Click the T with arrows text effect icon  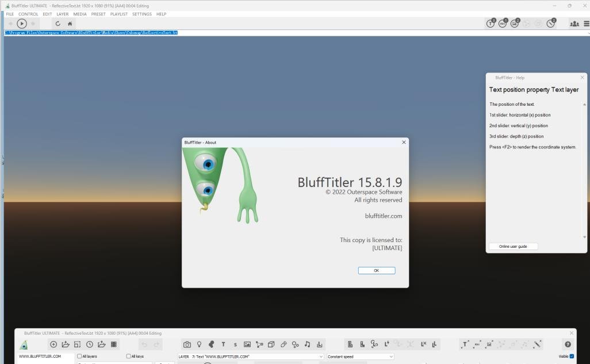pos(465,344)
